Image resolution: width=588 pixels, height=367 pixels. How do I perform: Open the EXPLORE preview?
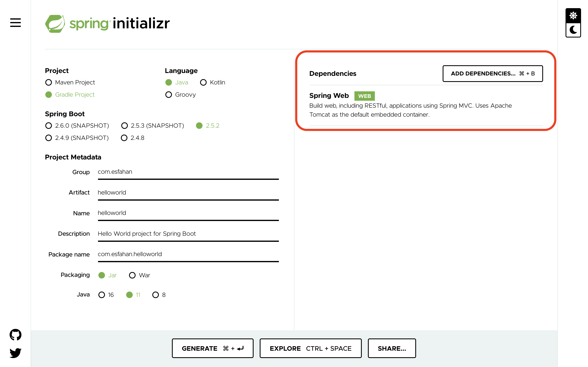tap(310, 348)
